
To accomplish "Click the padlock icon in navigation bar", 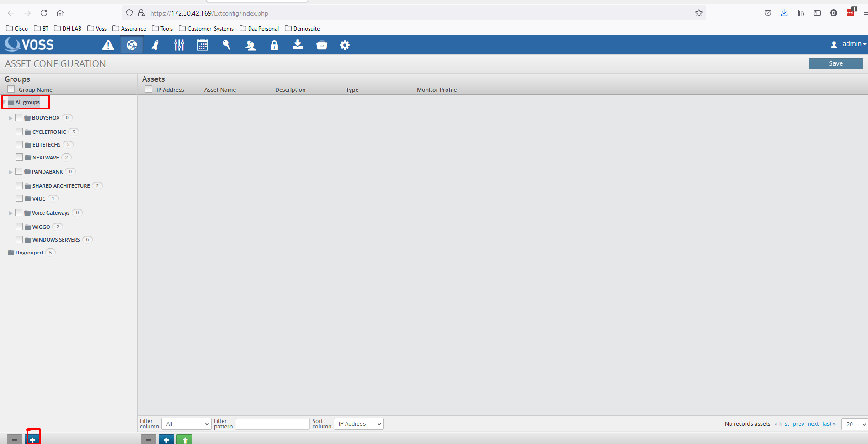I will (x=274, y=45).
